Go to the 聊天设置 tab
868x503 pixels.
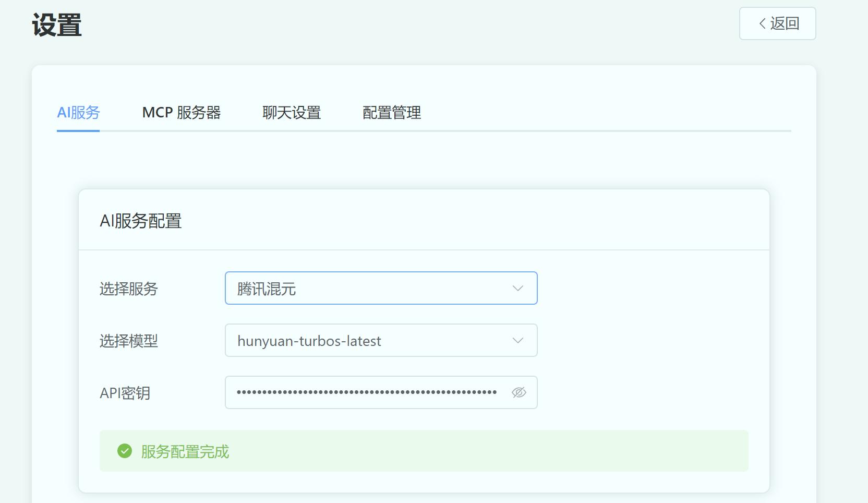pyautogui.click(x=292, y=113)
